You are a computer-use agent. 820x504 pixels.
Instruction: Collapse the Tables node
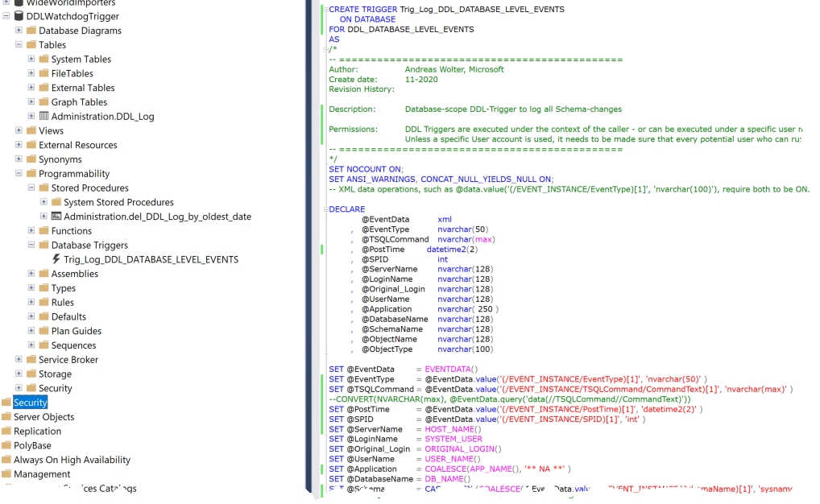tap(19, 44)
